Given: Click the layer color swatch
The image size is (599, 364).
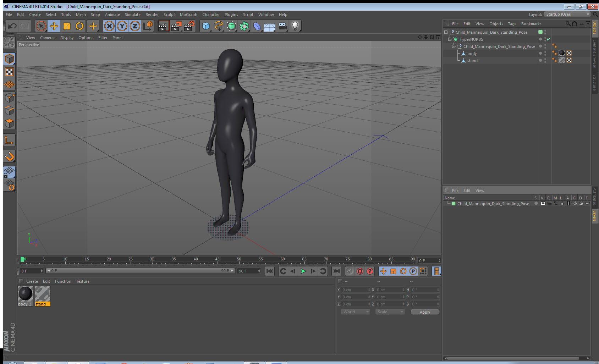Looking at the screenshot, I should [x=454, y=204].
